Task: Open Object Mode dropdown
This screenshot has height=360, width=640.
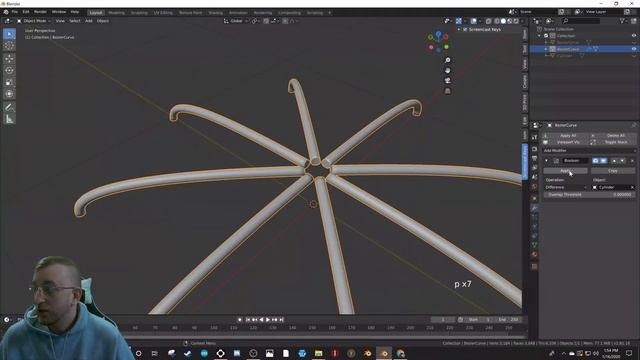Action: click(34, 21)
